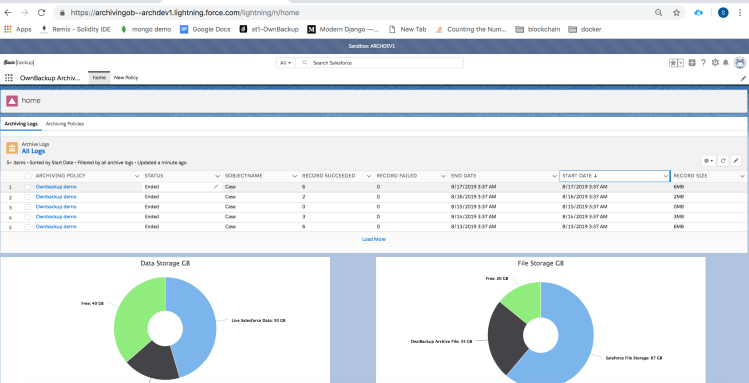Viewport: 749px width, 383px height.
Task: Select all rows with the header checkbox
Action: click(x=27, y=176)
